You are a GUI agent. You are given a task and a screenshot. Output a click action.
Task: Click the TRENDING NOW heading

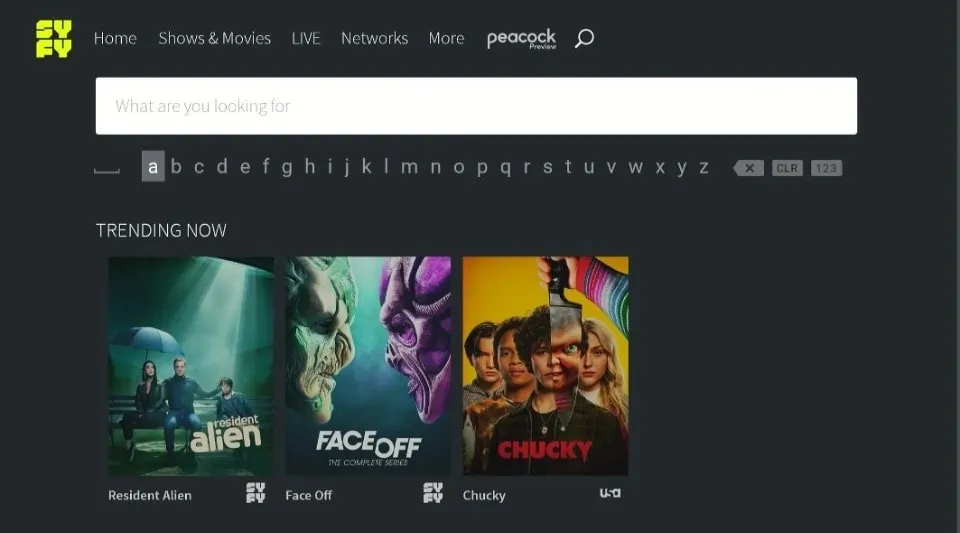click(162, 230)
